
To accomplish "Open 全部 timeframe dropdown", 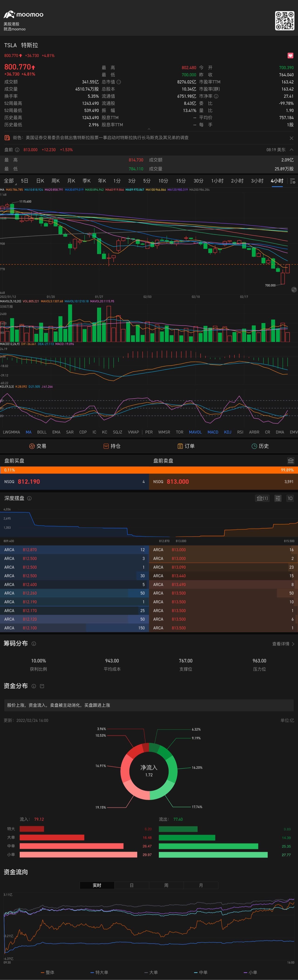I will click(x=10, y=181).
